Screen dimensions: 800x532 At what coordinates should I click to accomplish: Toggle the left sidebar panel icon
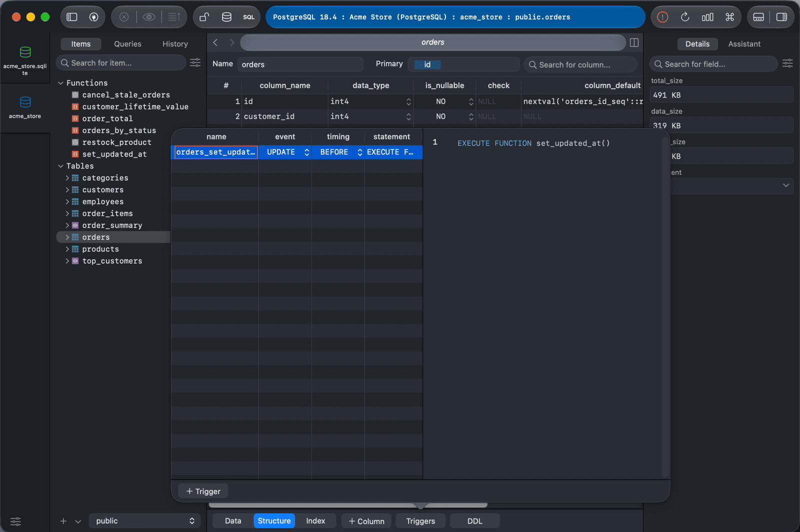click(72, 17)
